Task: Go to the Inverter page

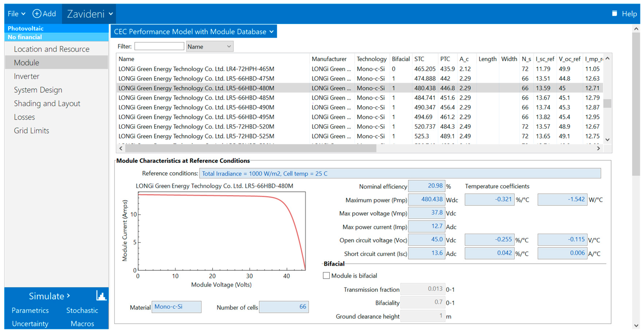Action: click(x=27, y=76)
